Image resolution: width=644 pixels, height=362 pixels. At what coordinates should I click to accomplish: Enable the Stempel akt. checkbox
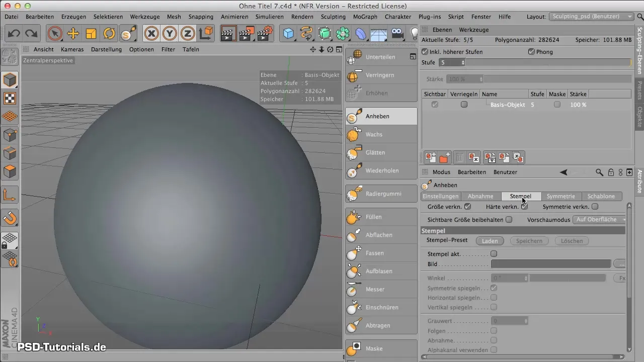[494, 254]
